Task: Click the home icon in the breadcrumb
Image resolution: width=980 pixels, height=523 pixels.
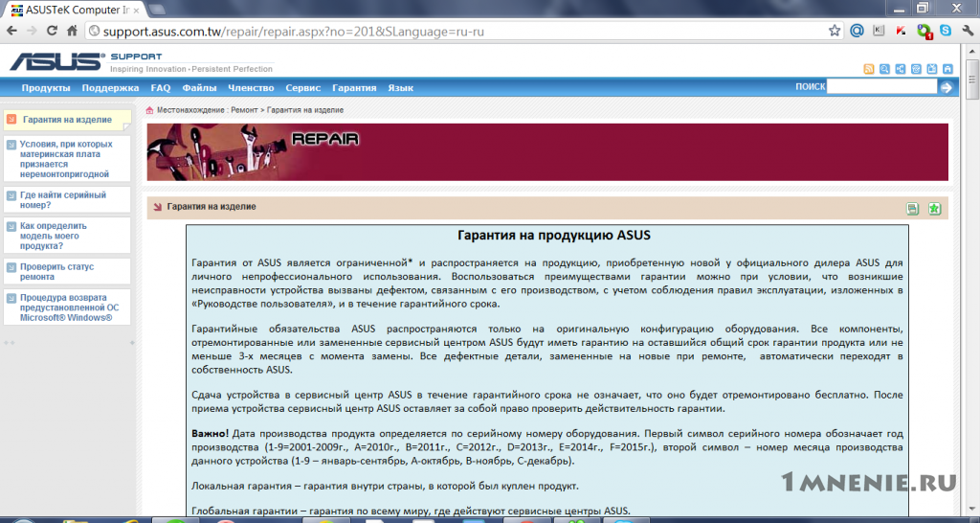Action: pyautogui.click(x=149, y=110)
